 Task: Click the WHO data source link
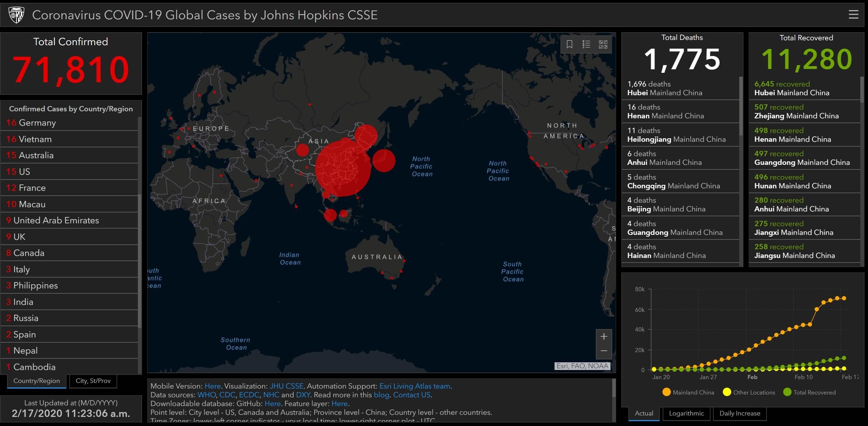pos(206,395)
